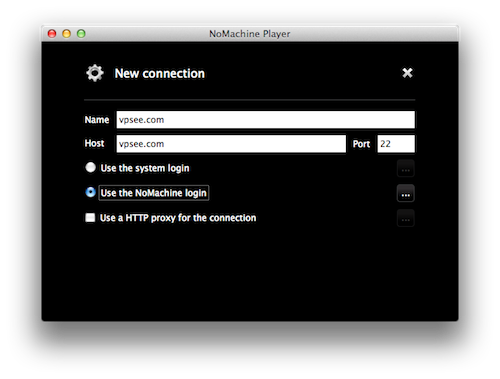The width and height of the screenshot is (500, 379).
Task: Open settings button for NoMachine login
Action: (x=406, y=193)
